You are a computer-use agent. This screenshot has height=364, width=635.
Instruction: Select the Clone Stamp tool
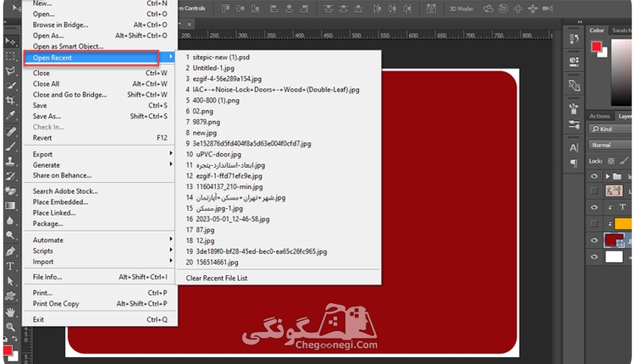10,161
